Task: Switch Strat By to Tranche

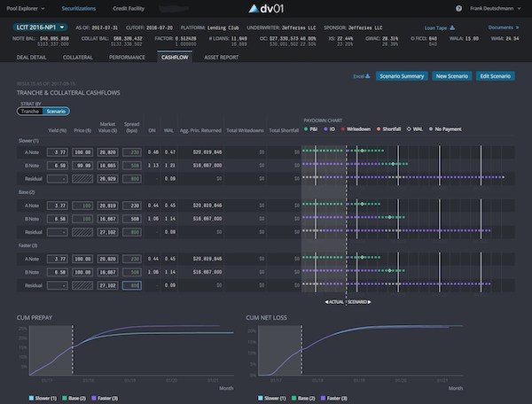Action: click(28, 112)
